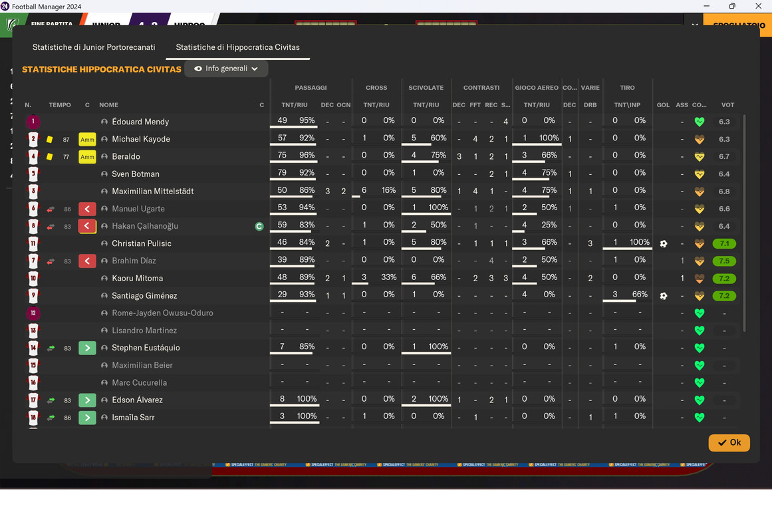Viewport: 772px width, 532px height.
Task: Click Rome-Jayden Owusu-Oduro's number 12 shirt
Action: pos(33,313)
